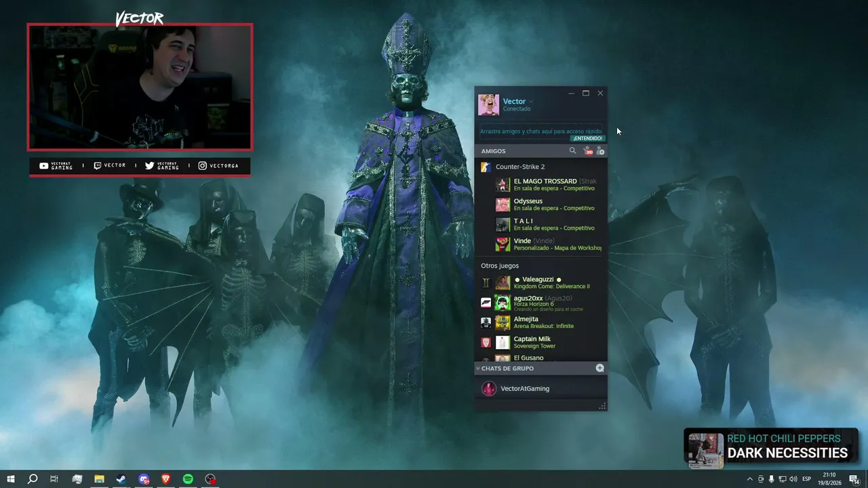Click Odysseus's pink avatar
Viewport: 868px width, 488px height.
click(x=502, y=205)
